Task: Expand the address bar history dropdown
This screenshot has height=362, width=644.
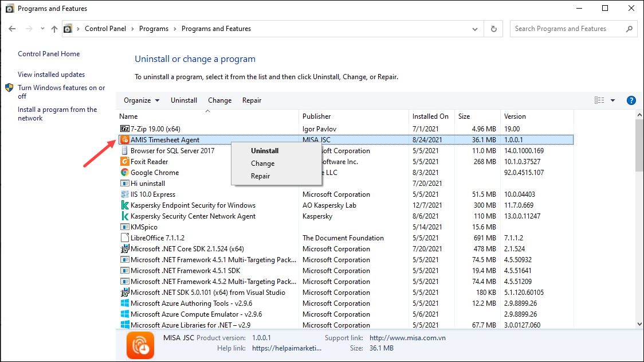Action: pos(475,29)
